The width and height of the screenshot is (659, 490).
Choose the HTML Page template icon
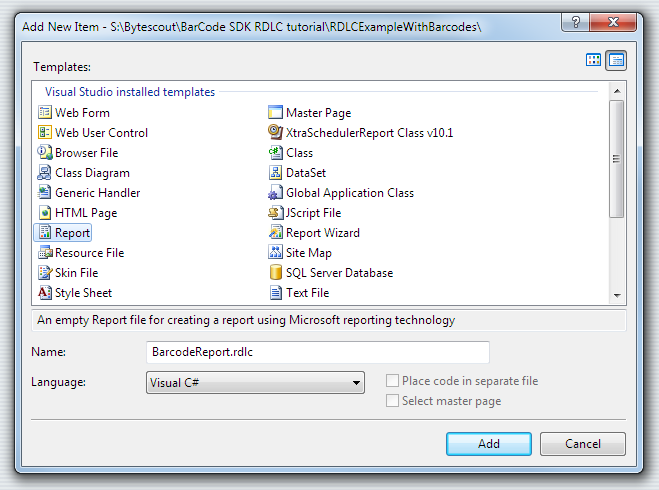(45, 213)
